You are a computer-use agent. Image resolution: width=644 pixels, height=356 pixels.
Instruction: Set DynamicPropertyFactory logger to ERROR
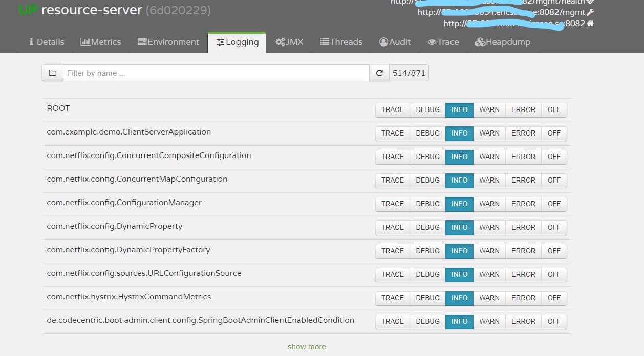pos(523,251)
